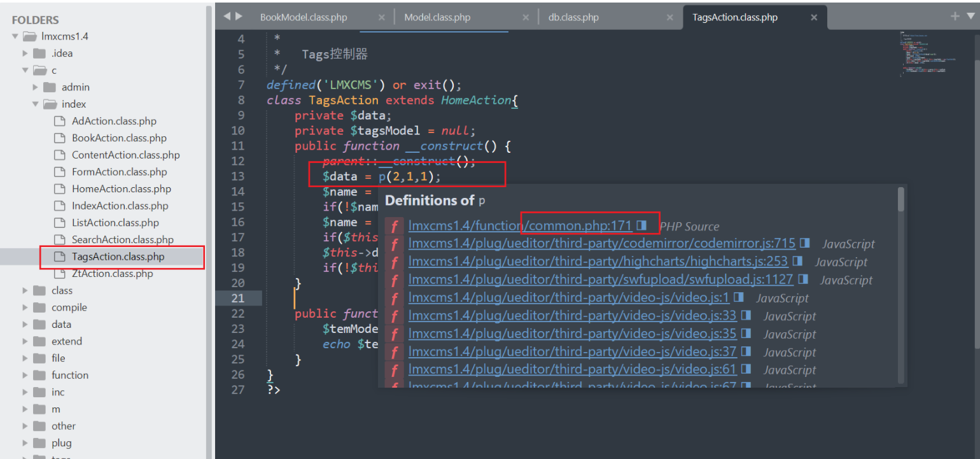The image size is (980, 459).
Task: Open IndexAction.class.php from sidebar
Action: (120, 206)
